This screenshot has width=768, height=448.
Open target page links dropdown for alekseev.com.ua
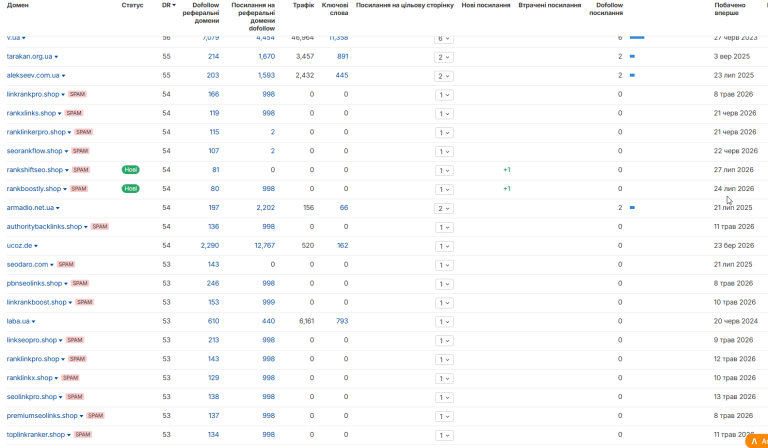coord(444,76)
